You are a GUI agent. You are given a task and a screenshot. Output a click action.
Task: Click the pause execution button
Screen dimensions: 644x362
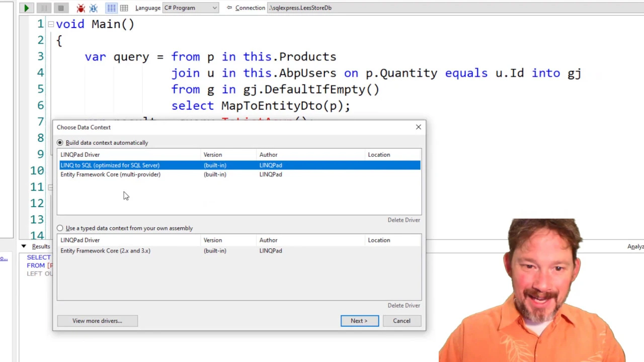pos(44,8)
